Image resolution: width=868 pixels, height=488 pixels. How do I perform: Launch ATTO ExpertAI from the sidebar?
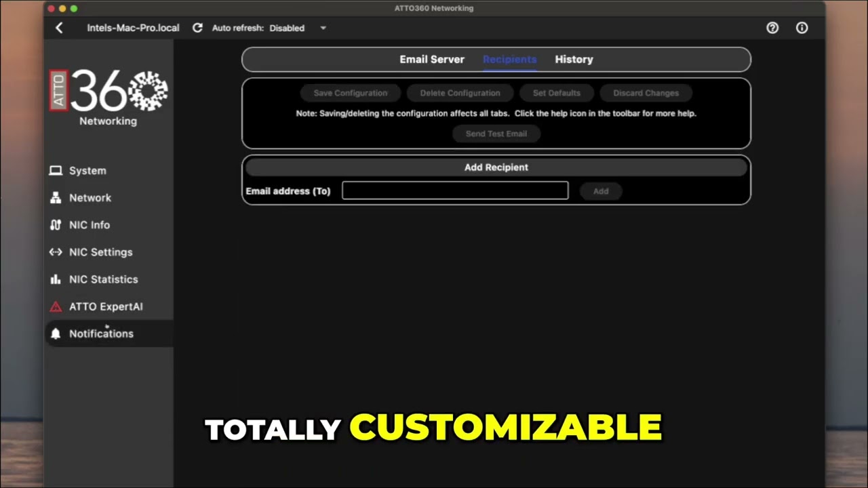pos(109,306)
